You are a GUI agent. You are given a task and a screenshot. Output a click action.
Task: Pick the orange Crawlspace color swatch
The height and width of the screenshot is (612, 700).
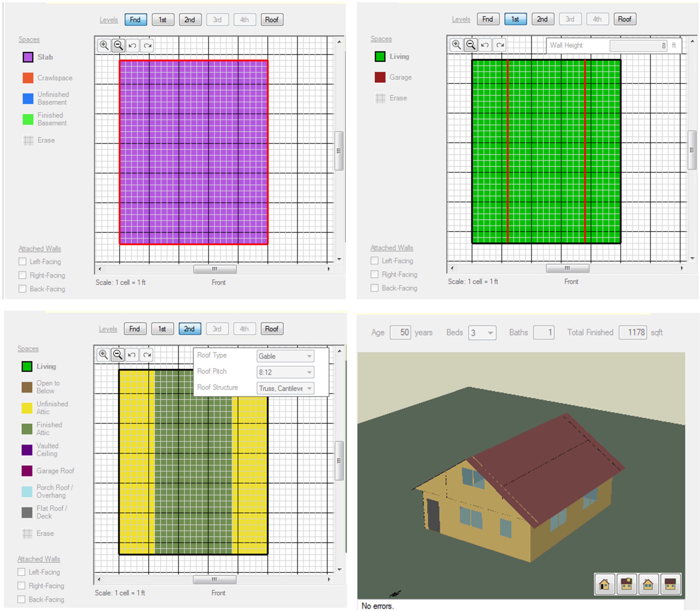click(28, 78)
